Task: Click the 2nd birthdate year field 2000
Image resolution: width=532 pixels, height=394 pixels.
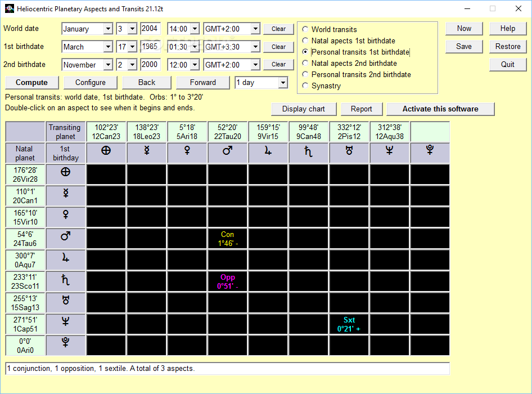Action: 150,65
